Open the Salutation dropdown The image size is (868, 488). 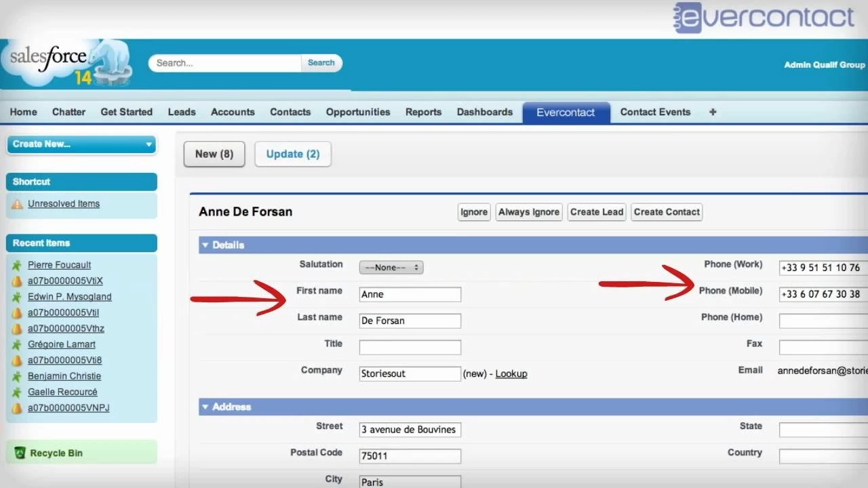(x=391, y=267)
